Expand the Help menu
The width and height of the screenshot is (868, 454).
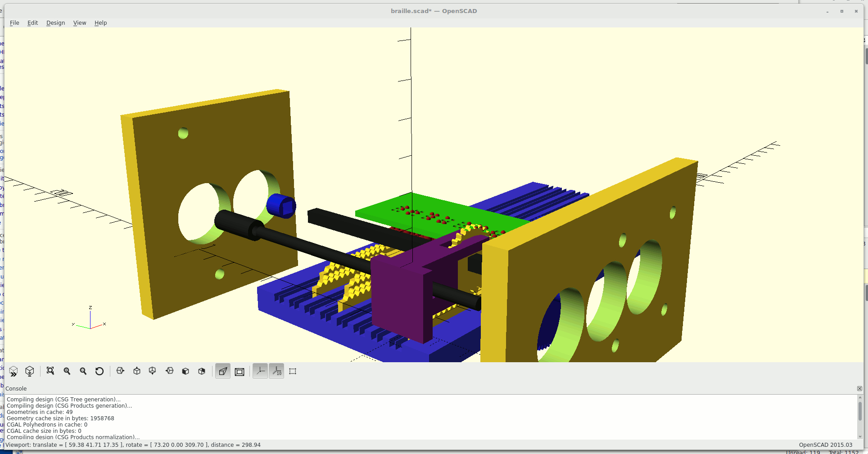click(100, 23)
